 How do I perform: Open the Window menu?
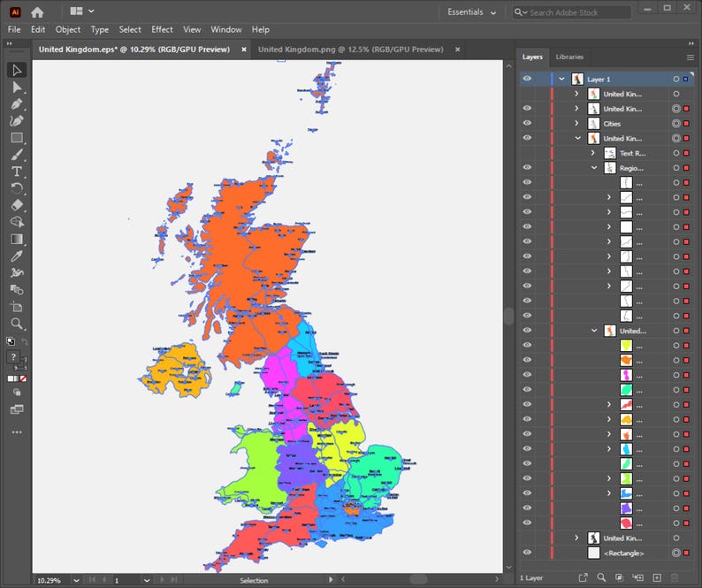[x=226, y=29]
